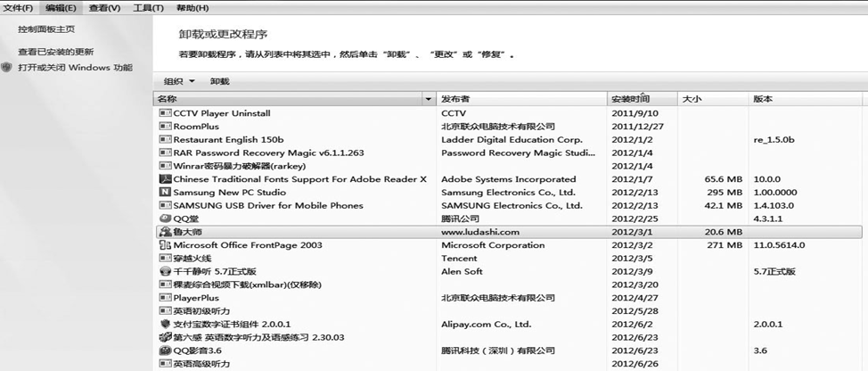Select 第六感 英语数字听力及语感练习 entry

[258, 337]
